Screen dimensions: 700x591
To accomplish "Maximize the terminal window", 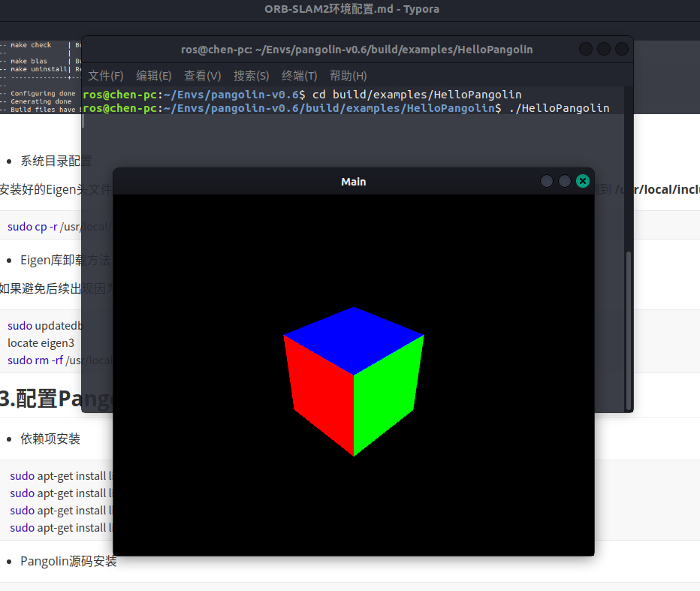I will [x=604, y=49].
